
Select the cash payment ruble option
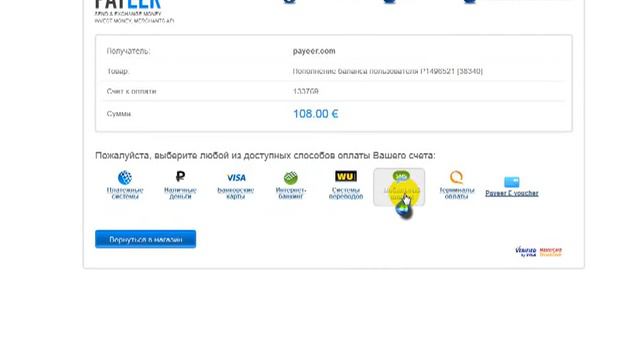pos(180,184)
